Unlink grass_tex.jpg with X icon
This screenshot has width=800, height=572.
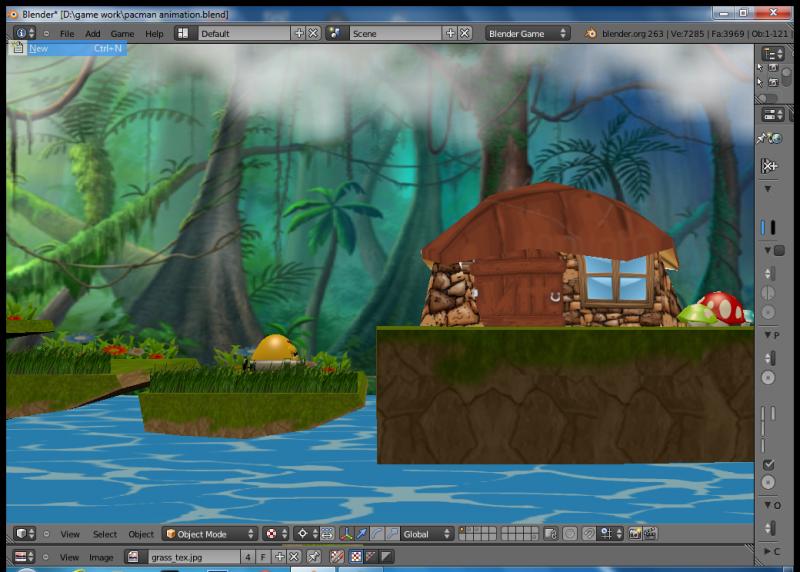click(x=294, y=557)
